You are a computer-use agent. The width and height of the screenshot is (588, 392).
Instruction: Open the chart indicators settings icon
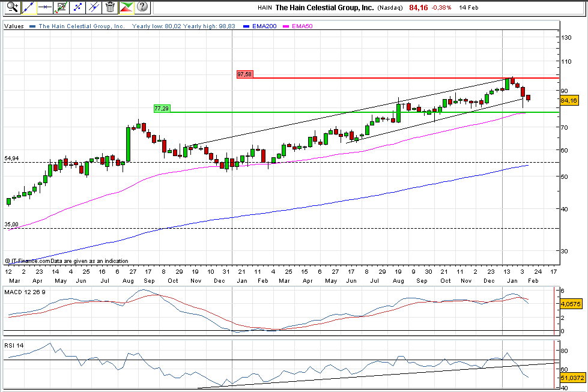point(61,7)
